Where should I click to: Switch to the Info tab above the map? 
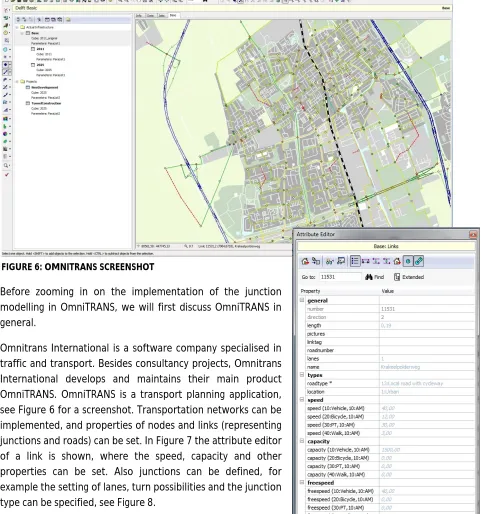tap(139, 15)
